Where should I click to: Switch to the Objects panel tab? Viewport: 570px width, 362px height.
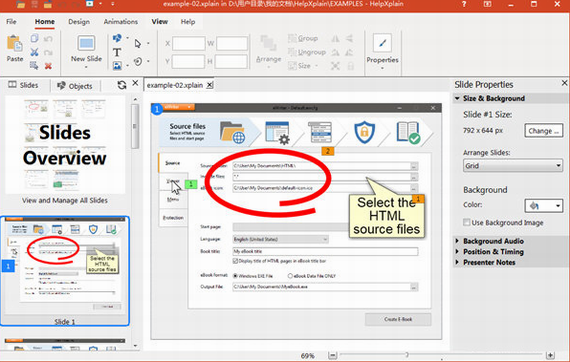(x=75, y=86)
